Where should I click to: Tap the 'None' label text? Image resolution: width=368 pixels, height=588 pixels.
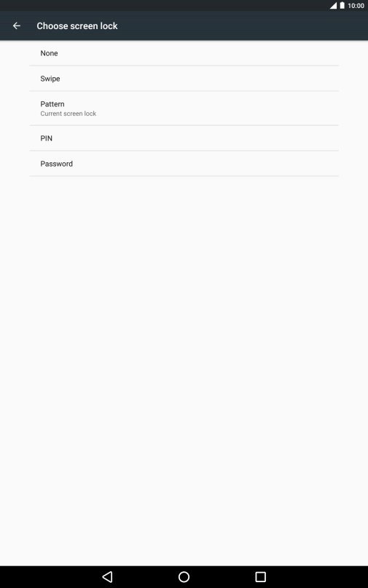[x=50, y=53]
